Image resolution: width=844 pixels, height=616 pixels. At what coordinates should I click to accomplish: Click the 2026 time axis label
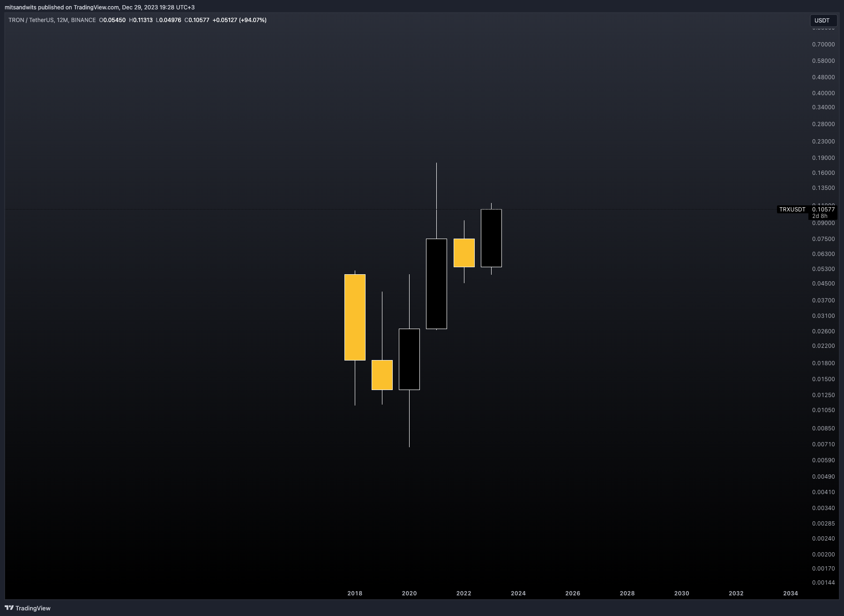click(x=573, y=593)
